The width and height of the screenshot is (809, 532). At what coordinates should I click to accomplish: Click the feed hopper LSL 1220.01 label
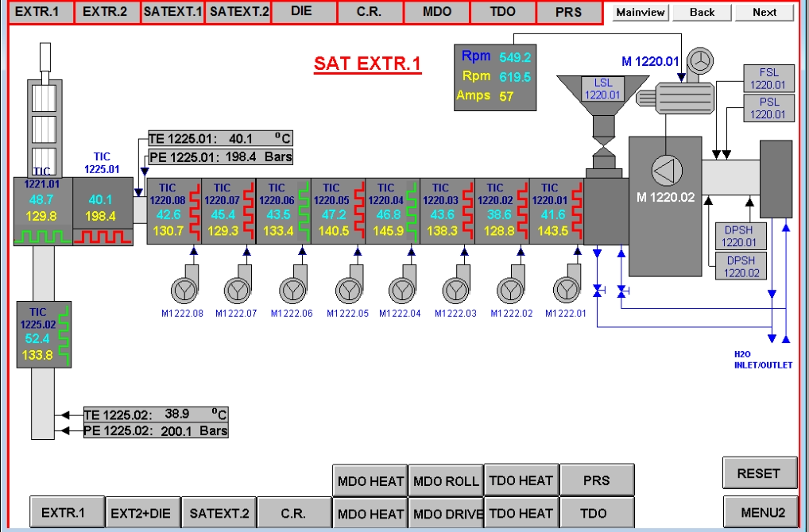point(602,88)
